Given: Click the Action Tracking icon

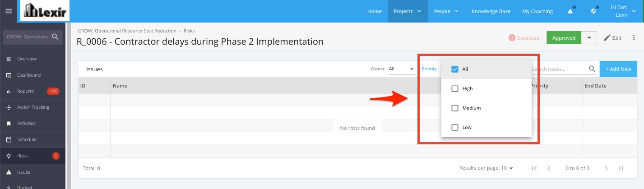Looking at the screenshot, I should point(9,107).
